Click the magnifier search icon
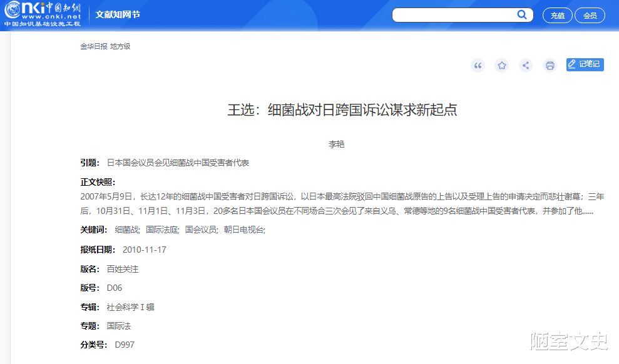 [522, 15]
